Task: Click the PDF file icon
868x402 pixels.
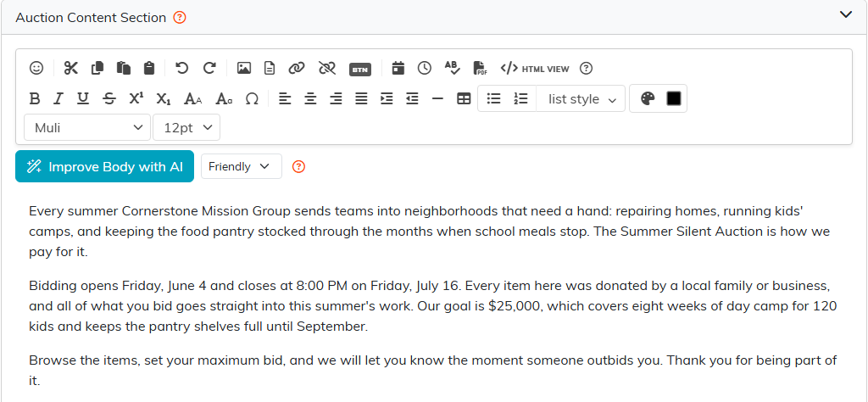Action: pos(480,68)
